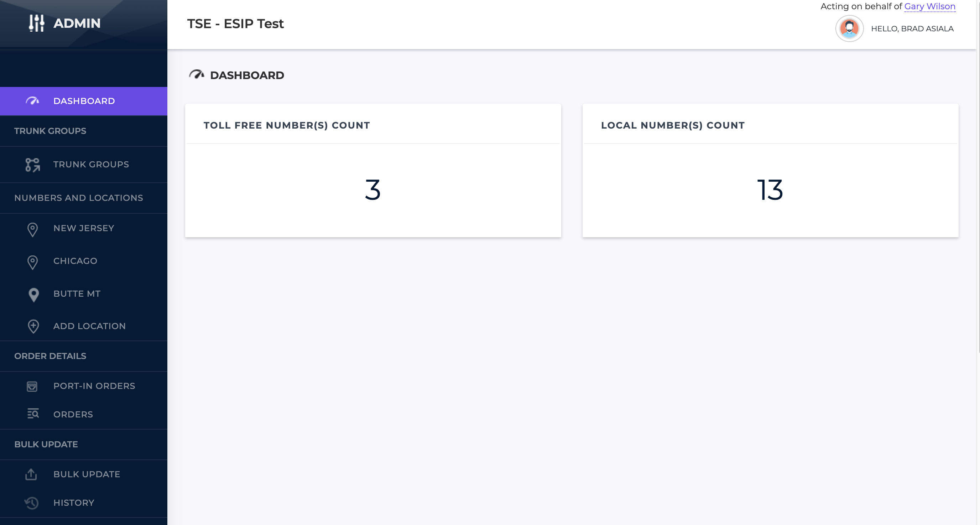The width and height of the screenshot is (980, 525).
Task: Click the Bulk Update upload icon
Action: tap(31, 474)
